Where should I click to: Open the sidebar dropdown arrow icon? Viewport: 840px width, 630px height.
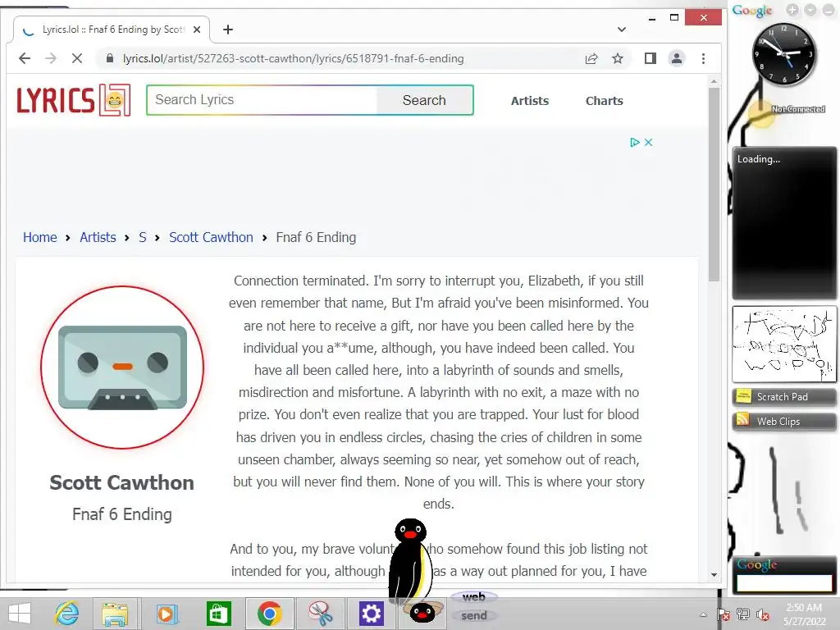pos(810,10)
